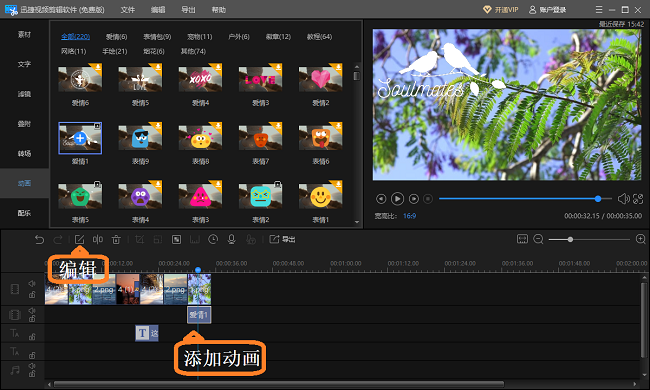Switch to the 转场 sidebar tab

tap(24, 153)
